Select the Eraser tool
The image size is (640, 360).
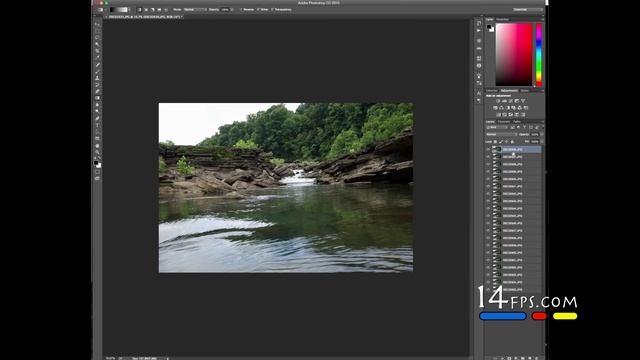pyautogui.click(x=97, y=91)
